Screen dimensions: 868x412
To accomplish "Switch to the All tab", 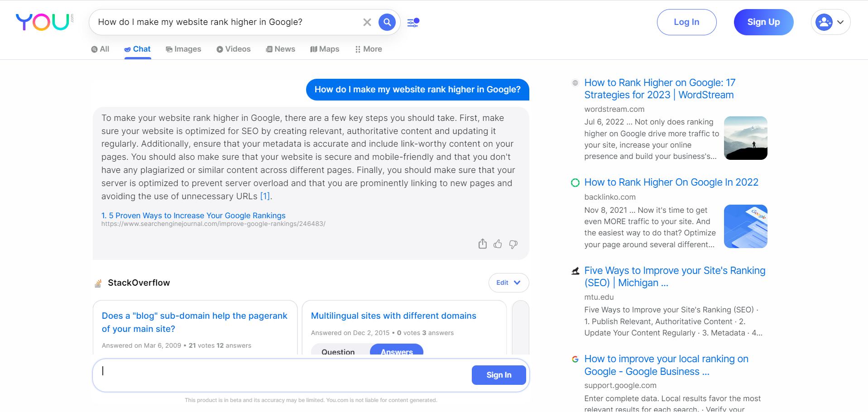I will pyautogui.click(x=100, y=49).
